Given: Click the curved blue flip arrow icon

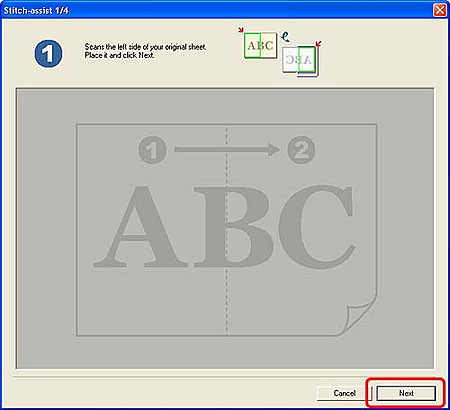Looking at the screenshot, I should [x=285, y=37].
